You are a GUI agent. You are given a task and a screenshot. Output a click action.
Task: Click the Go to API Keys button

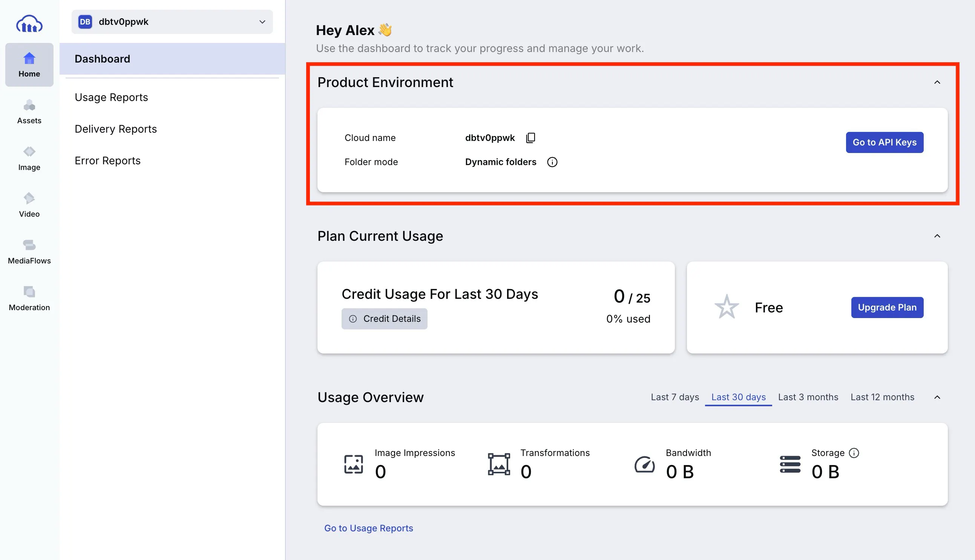pos(884,142)
